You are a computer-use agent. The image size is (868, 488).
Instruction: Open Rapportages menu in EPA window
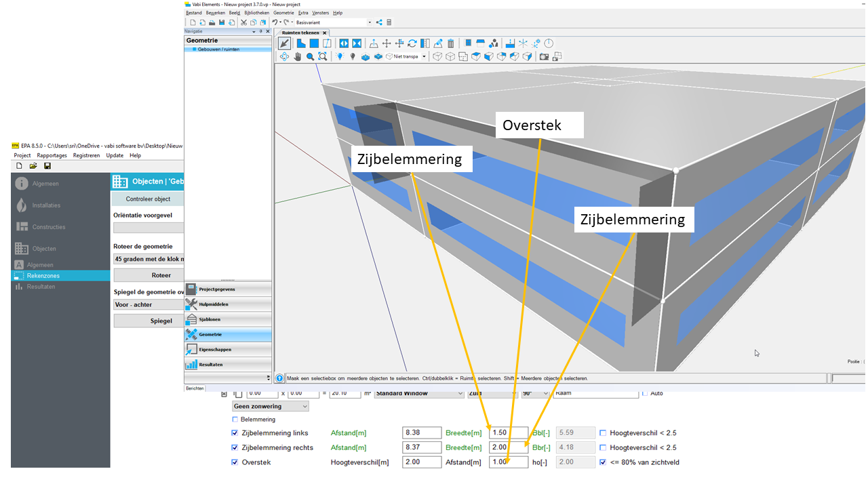tap(53, 155)
